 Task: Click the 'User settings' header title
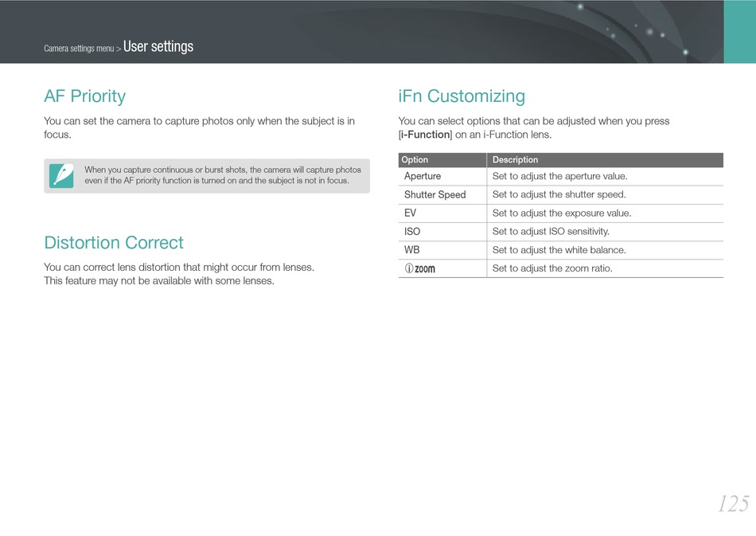click(x=158, y=46)
